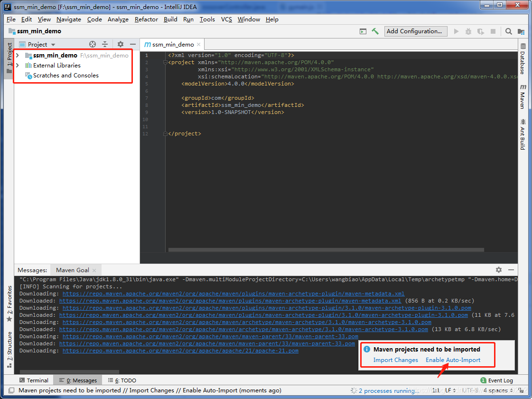Viewport: 532px width, 399px height.
Task: Change UTF-8 encoding in status bar
Action: 470,390
